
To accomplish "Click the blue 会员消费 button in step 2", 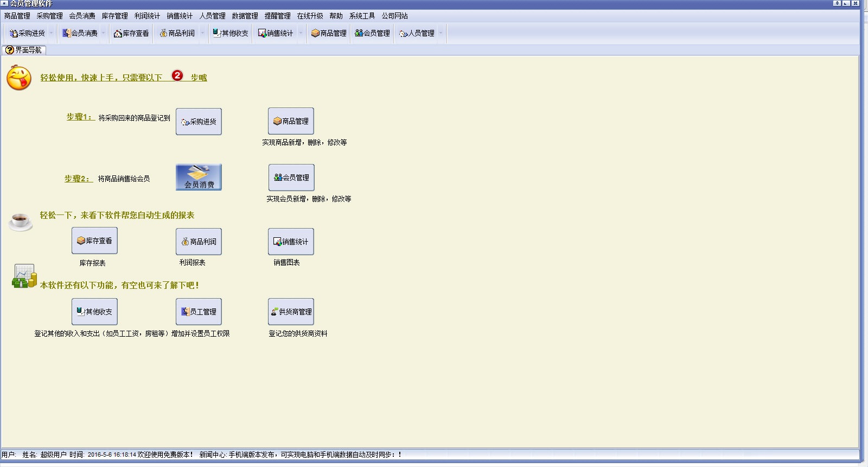I will [x=199, y=177].
